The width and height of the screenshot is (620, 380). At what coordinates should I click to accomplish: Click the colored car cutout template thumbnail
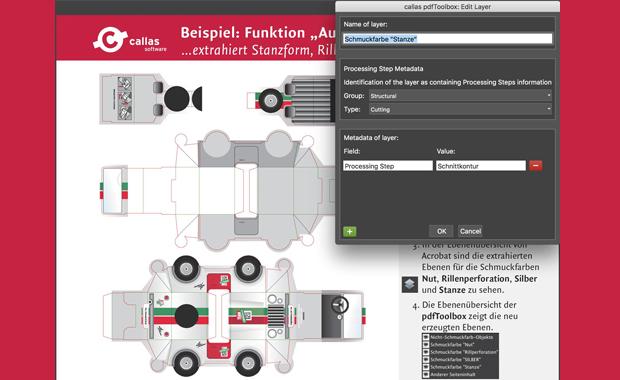[x=233, y=316]
